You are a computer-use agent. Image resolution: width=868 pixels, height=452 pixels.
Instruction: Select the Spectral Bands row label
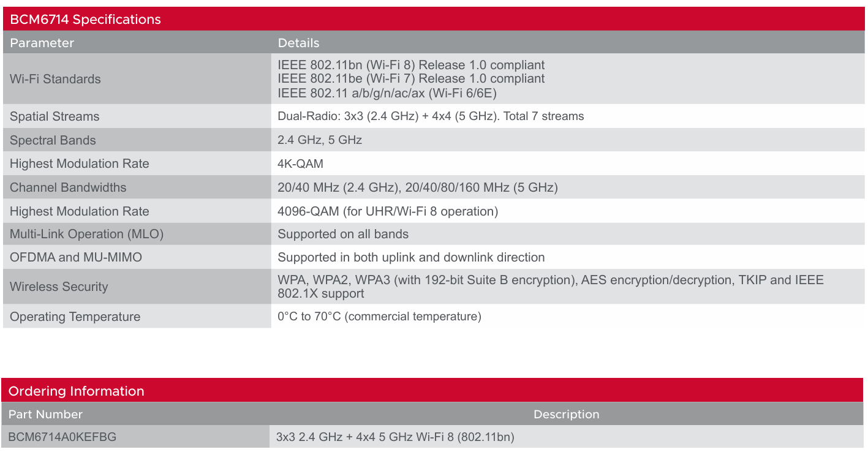tap(53, 140)
